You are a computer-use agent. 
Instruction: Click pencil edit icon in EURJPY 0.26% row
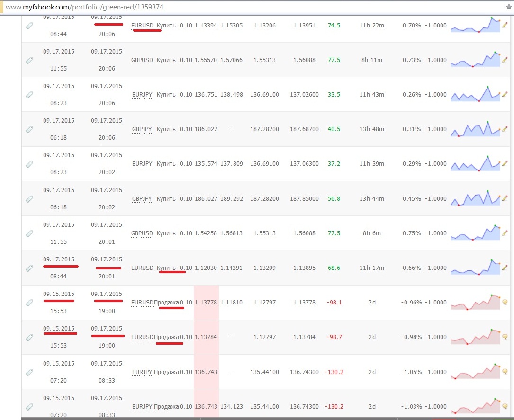505,94
